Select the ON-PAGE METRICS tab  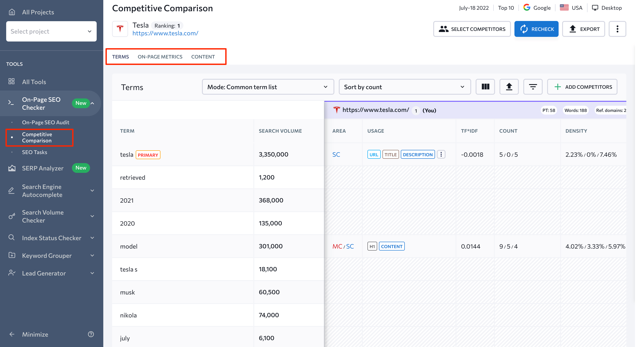160,56
